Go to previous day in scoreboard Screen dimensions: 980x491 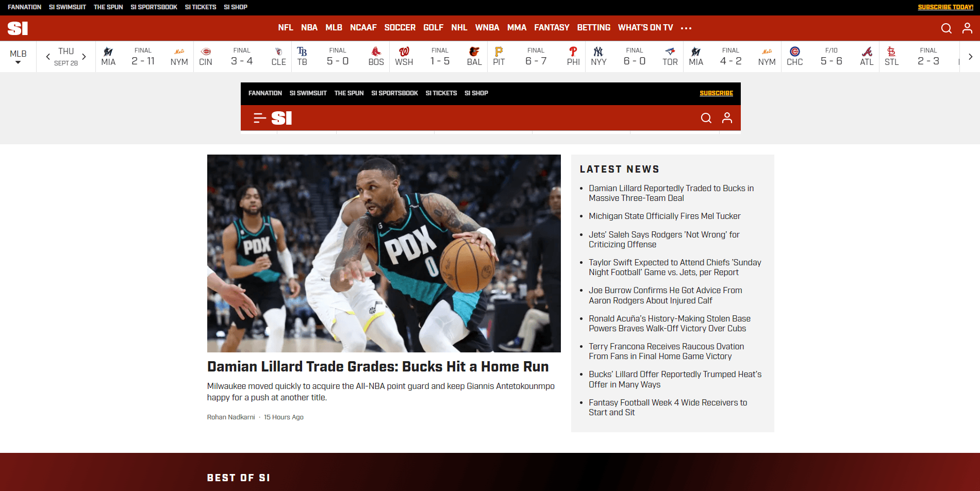(x=48, y=57)
